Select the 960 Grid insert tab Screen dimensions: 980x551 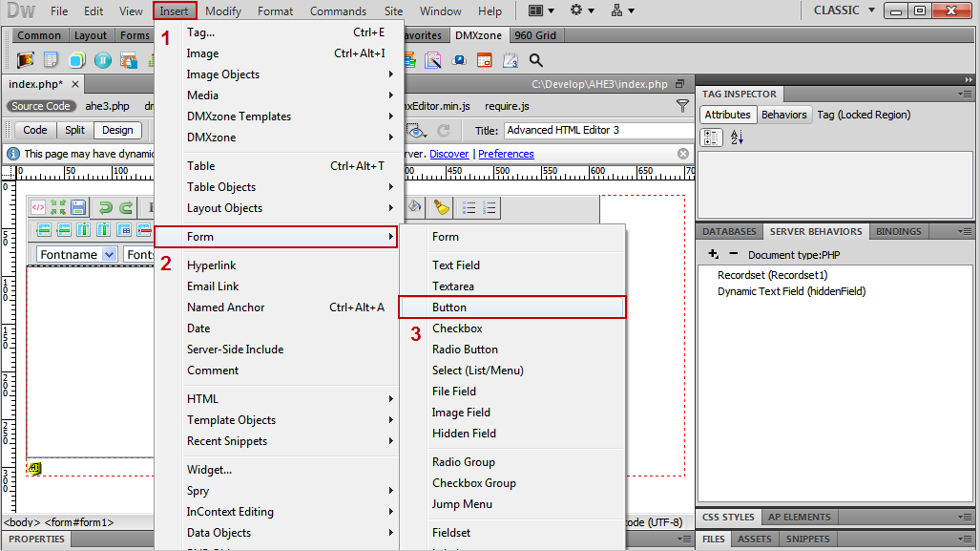click(x=535, y=35)
